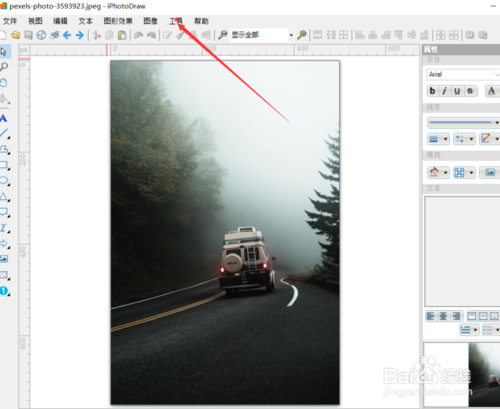Open the line thickness dropdown

pos(438,139)
